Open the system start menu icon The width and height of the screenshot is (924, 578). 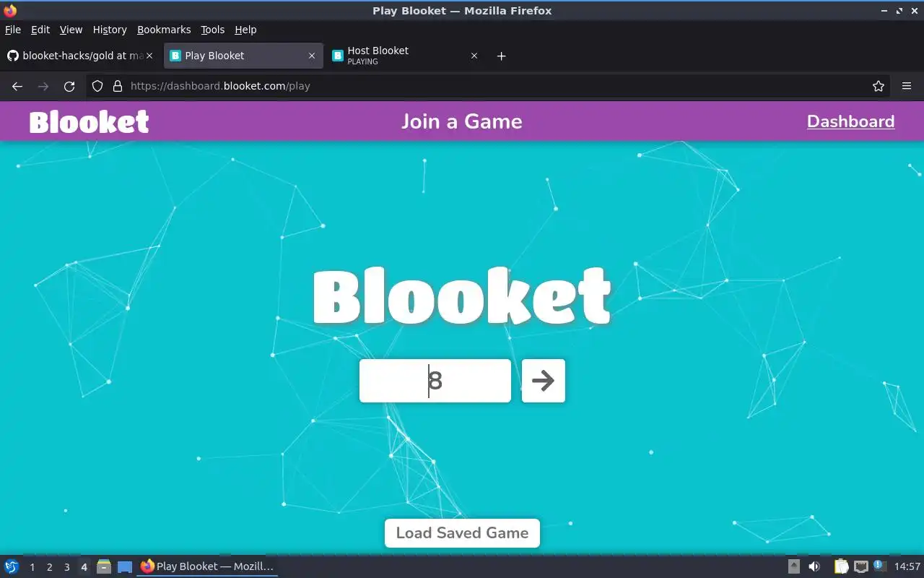coord(12,566)
